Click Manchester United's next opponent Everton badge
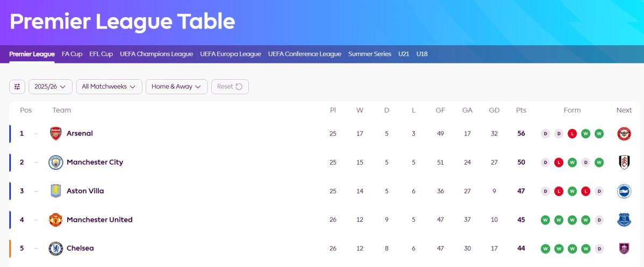This screenshot has height=267, width=644. (x=624, y=220)
